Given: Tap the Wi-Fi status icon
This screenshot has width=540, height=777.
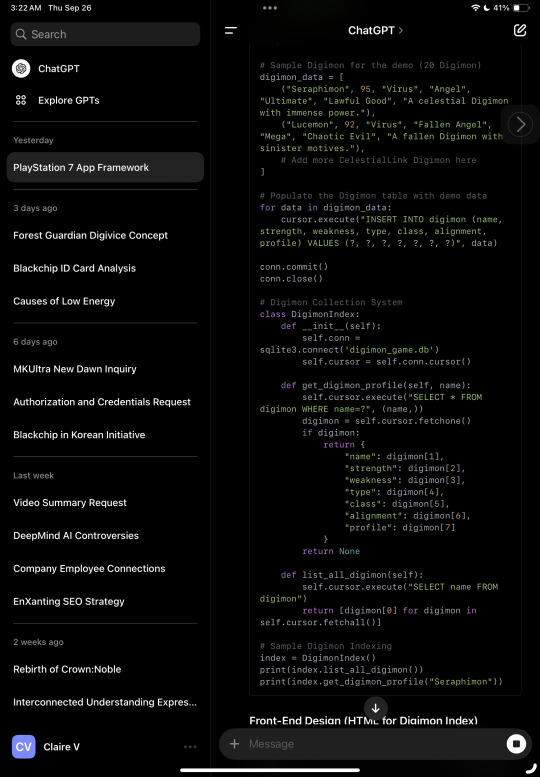Looking at the screenshot, I should coord(475,8).
